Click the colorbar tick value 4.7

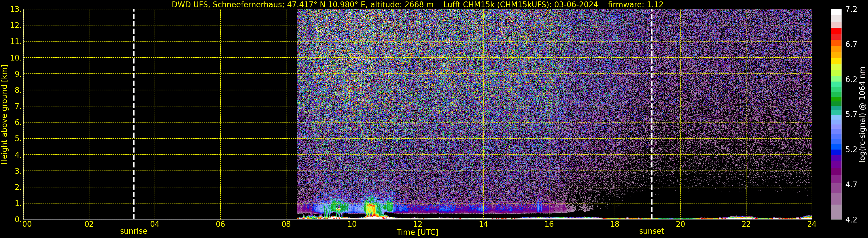click(x=851, y=184)
